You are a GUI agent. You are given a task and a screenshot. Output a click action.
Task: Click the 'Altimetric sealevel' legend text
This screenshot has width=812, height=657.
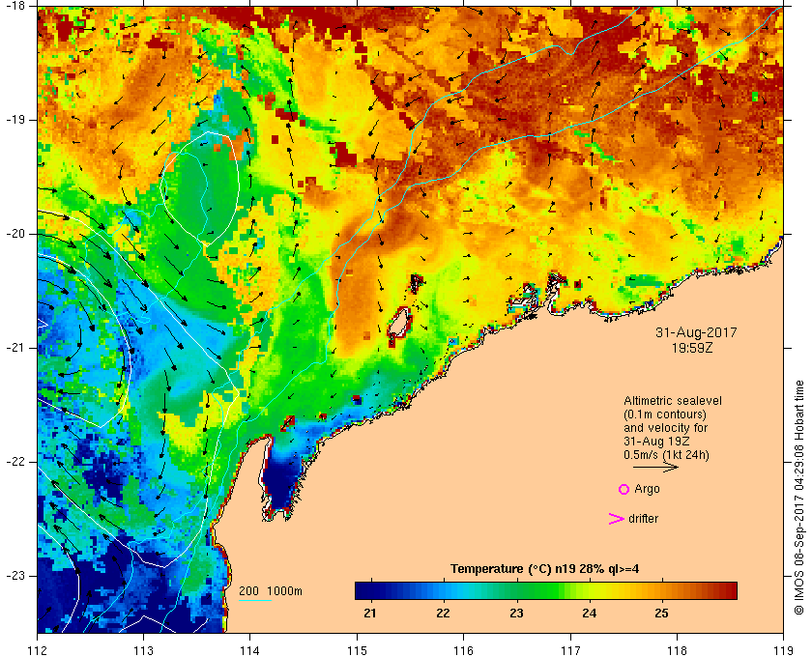673,401
